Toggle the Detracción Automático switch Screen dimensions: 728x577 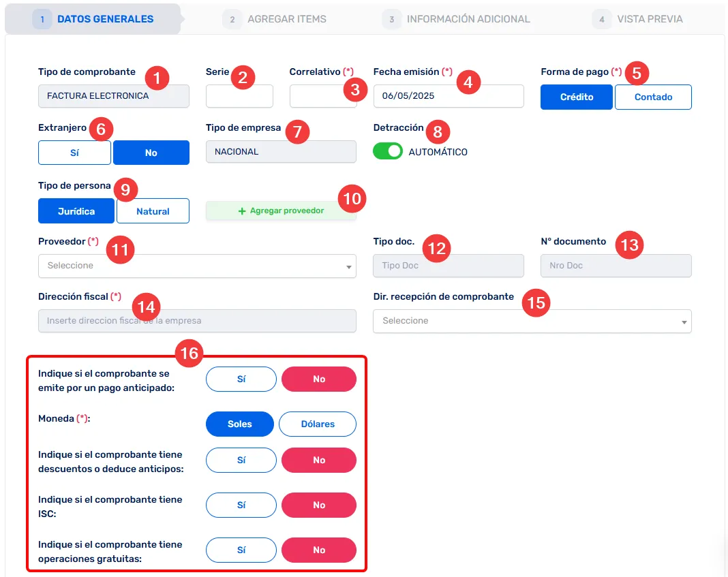tap(388, 151)
